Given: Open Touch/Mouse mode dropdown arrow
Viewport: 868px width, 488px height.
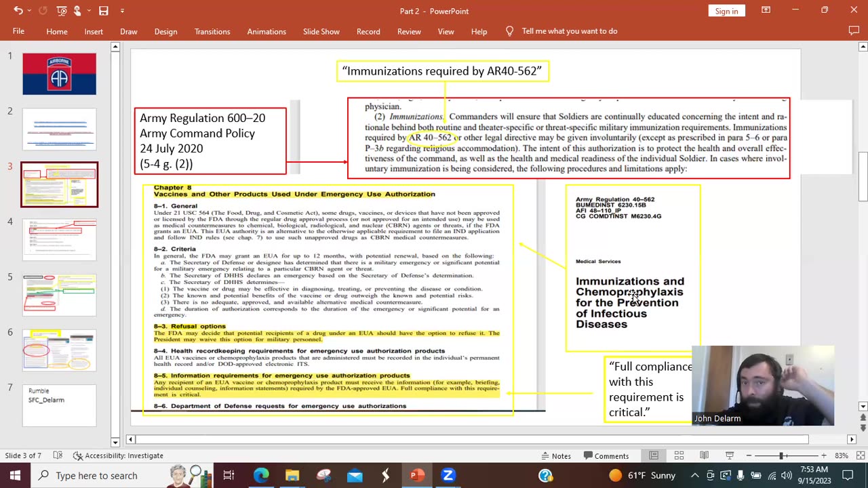Looking at the screenshot, I should coord(88,11).
